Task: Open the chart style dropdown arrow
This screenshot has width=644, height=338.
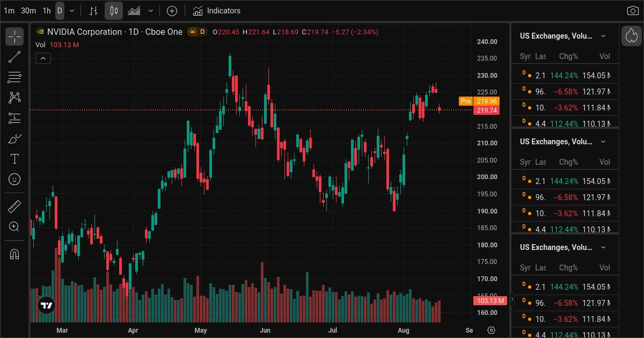Action: tap(151, 11)
